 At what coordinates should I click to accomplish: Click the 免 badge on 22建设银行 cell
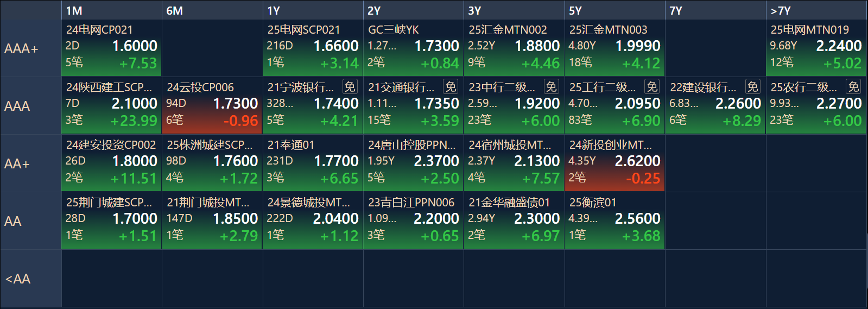click(753, 87)
